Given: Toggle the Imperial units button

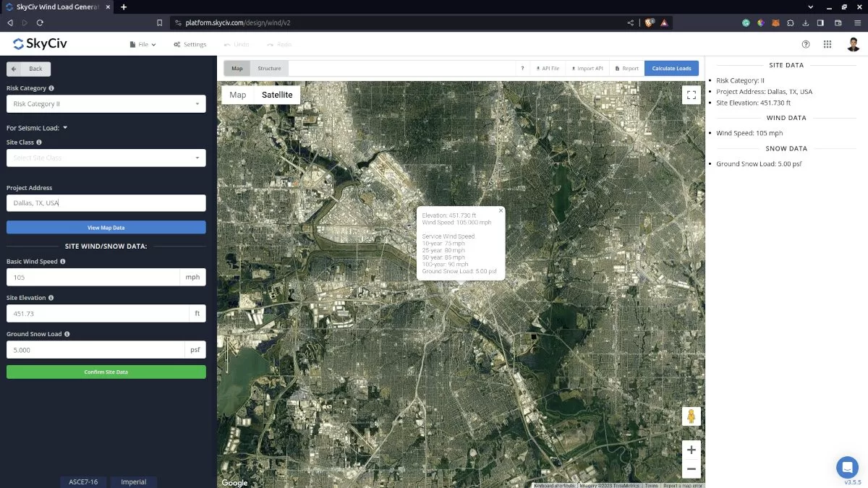Looking at the screenshot, I should click(133, 481).
